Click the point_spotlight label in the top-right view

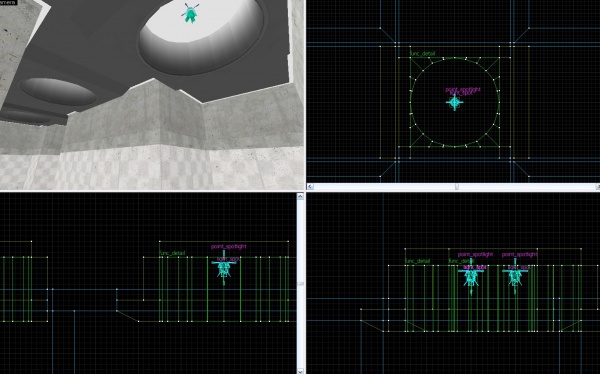463,90
